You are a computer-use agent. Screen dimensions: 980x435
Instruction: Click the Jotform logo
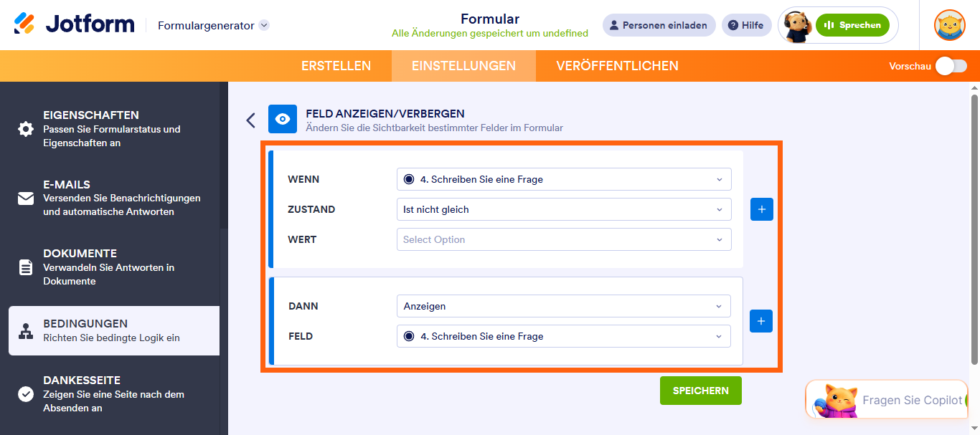[74, 24]
